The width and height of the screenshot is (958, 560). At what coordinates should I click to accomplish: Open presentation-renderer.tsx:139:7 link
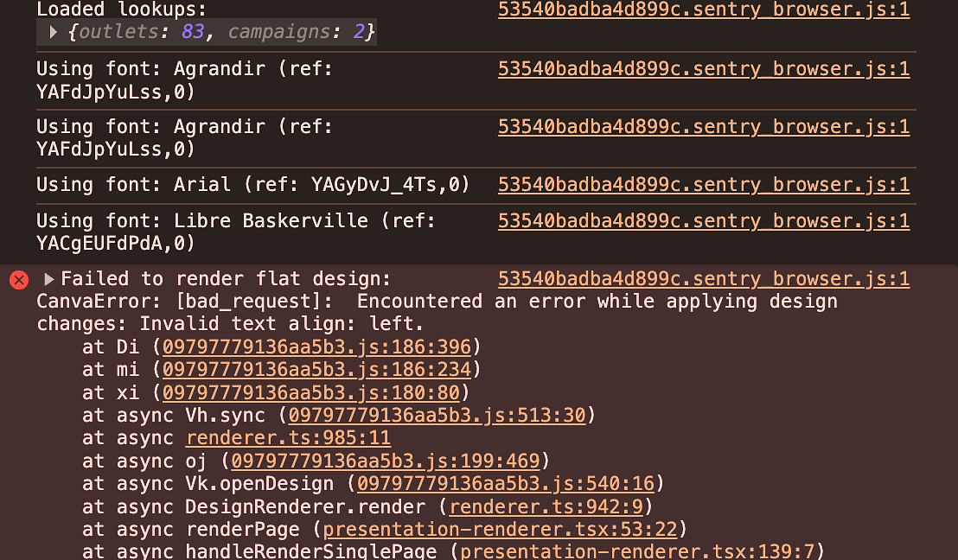pos(638,551)
